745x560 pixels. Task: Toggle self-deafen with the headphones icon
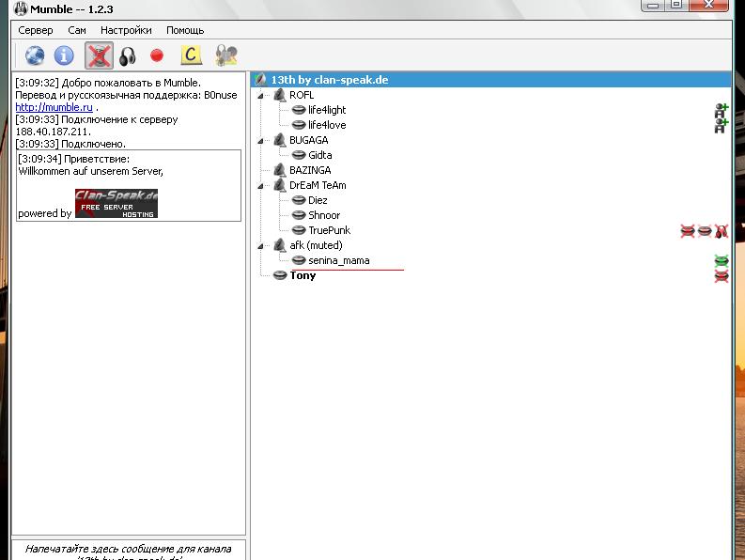[x=127, y=56]
